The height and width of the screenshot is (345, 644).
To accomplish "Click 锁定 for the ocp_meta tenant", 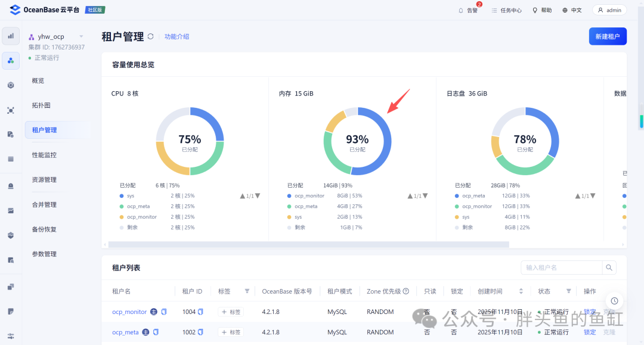I will pyautogui.click(x=590, y=332).
